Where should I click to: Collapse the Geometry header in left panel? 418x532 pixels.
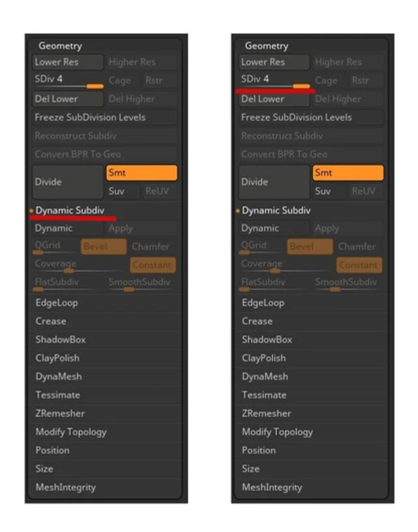(60, 46)
